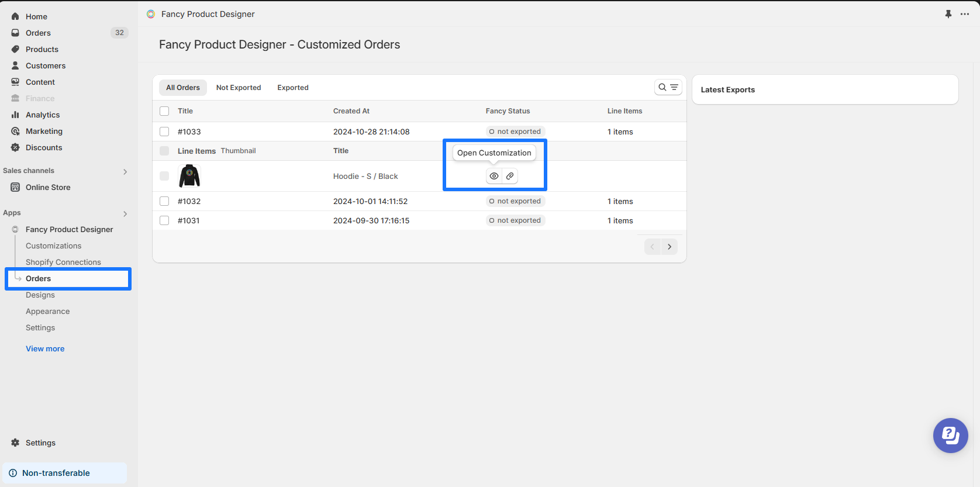Click the Created At column header
The width and height of the screenshot is (980, 487).
351,111
